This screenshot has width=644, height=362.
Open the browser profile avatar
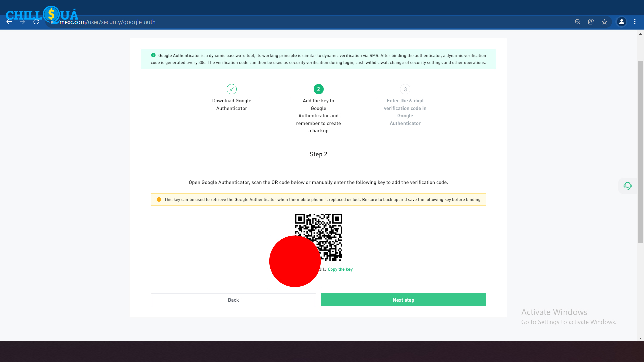point(621,22)
